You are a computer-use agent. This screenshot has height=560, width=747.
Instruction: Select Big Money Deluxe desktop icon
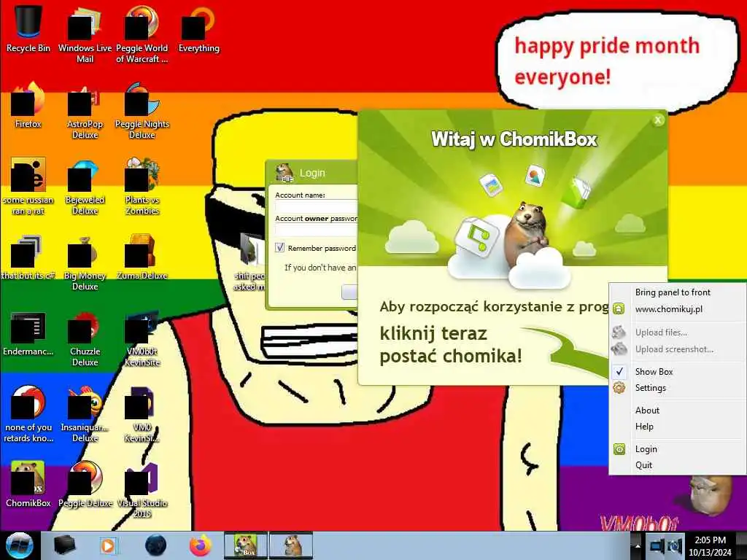(85, 262)
